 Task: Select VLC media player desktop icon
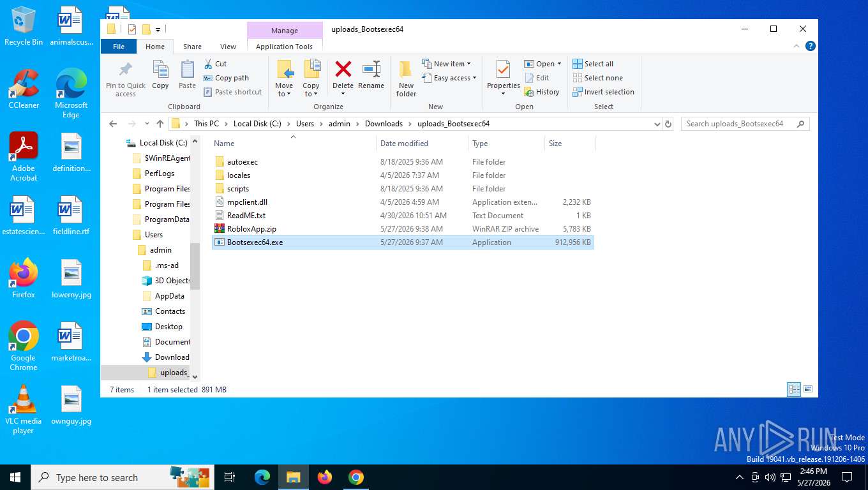point(24,410)
